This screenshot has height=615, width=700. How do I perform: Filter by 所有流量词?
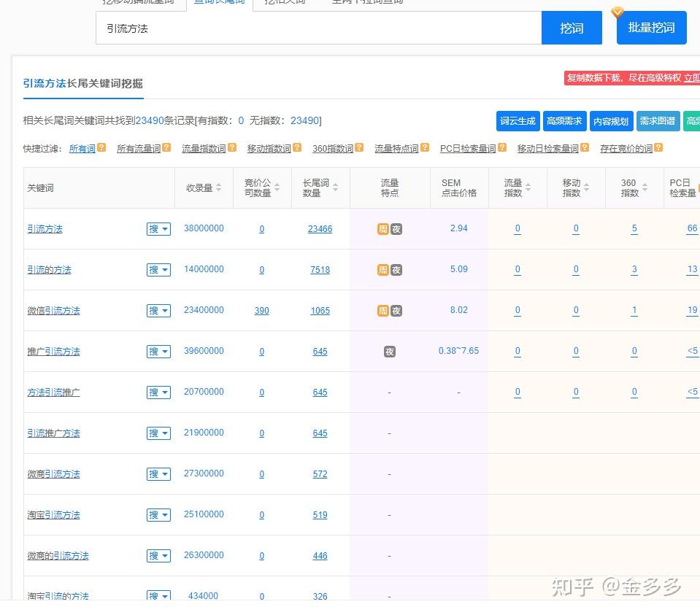pyautogui.click(x=139, y=149)
